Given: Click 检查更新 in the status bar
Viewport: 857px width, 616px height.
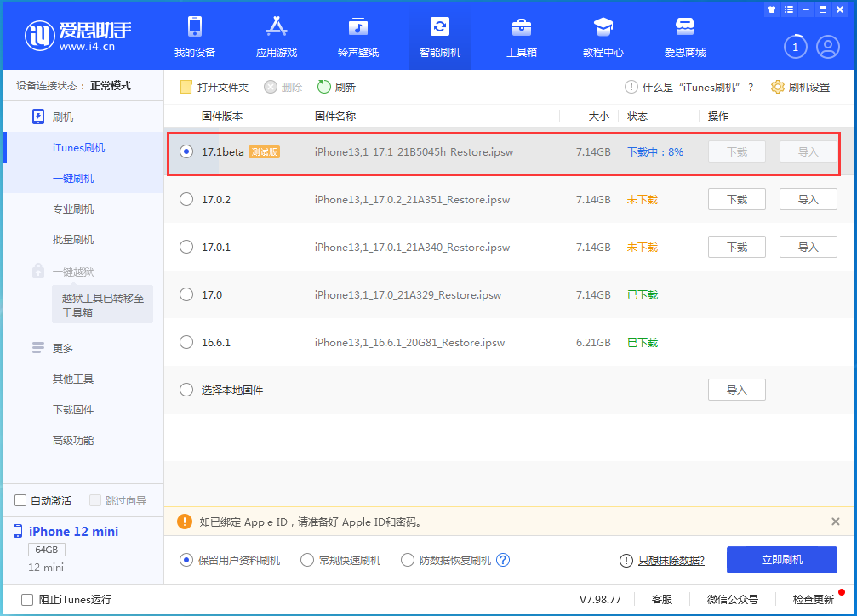Looking at the screenshot, I should [814, 600].
